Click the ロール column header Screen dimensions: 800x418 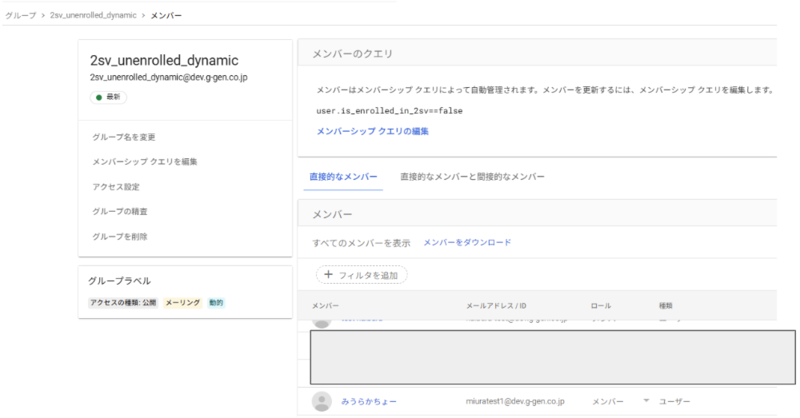tap(601, 306)
